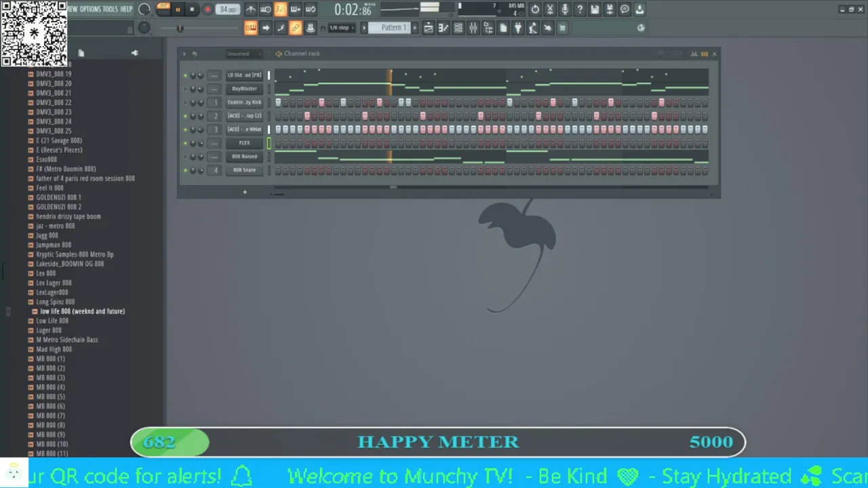Toggle the metronome icon
The height and width of the screenshot is (488, 868).
tap(251, 9)
